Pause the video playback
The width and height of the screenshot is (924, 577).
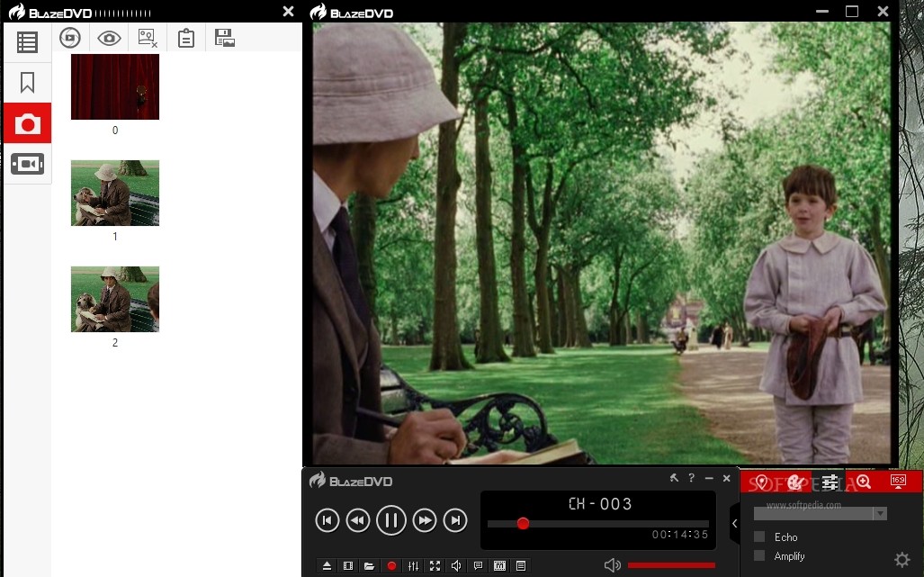coord(391,520)
